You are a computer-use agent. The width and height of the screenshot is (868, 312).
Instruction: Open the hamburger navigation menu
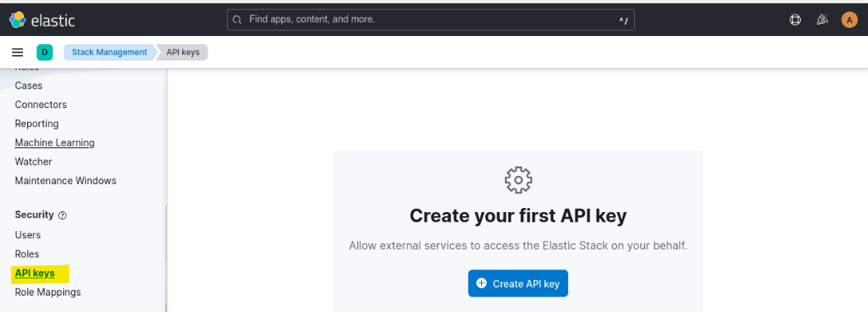click(x=18, y=52)
